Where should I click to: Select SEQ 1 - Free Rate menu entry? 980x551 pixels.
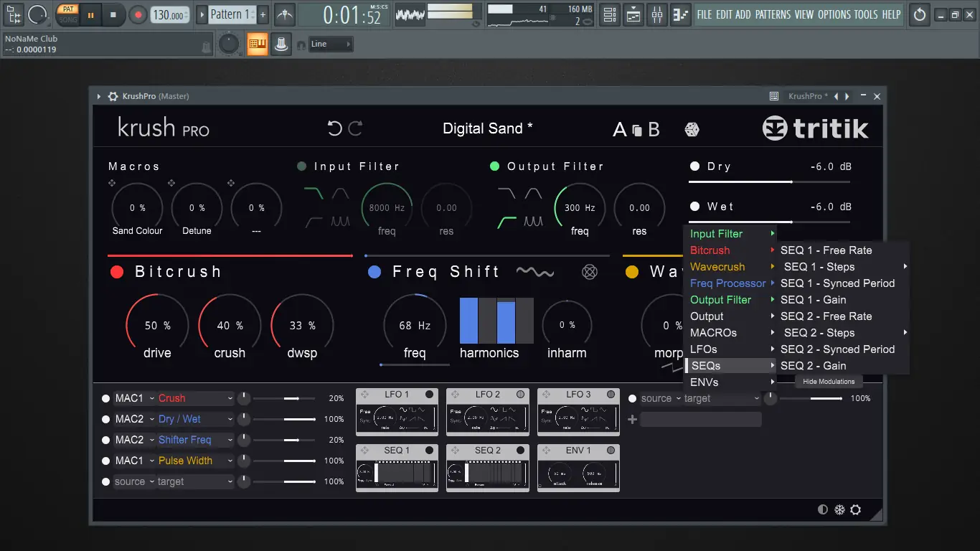[x=826, y=250]
